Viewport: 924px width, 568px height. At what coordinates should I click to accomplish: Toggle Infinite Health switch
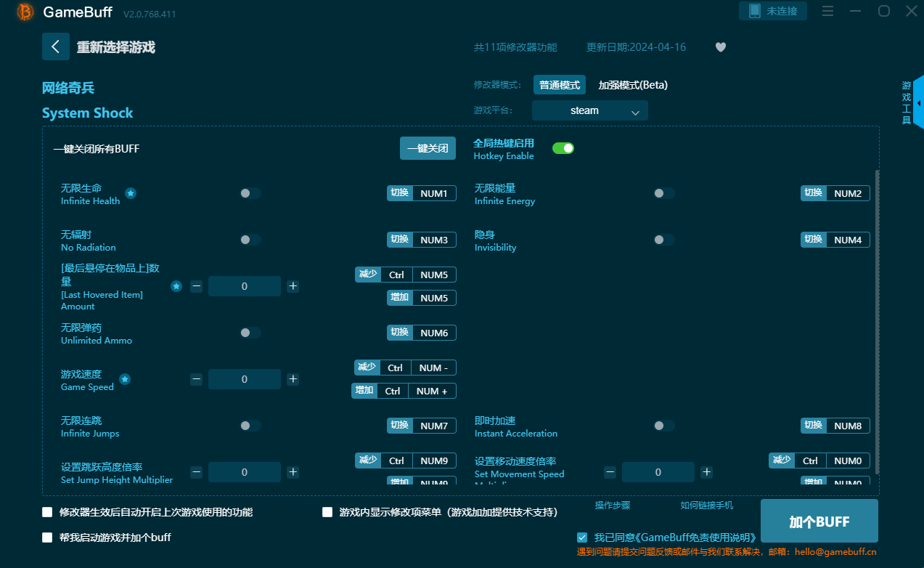(x=250, y=193)
